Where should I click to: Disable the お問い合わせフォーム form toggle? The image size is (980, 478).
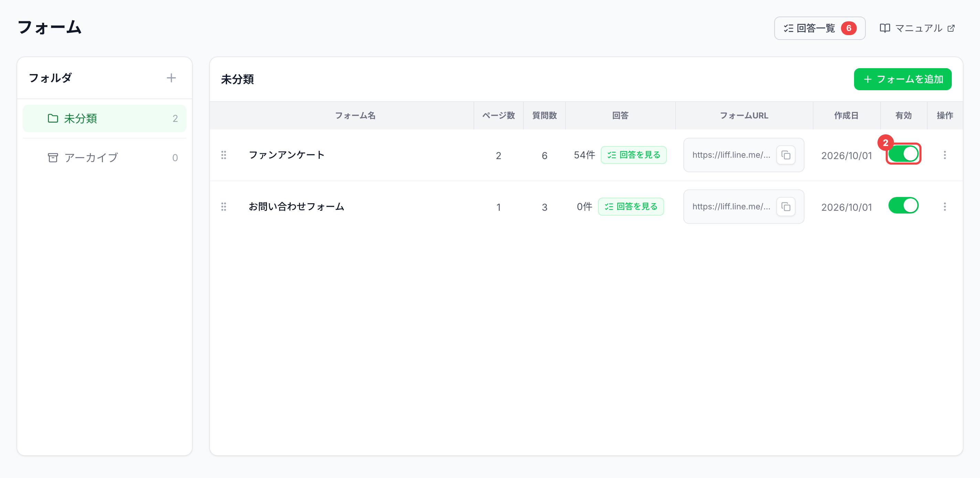tap(903, 206)
